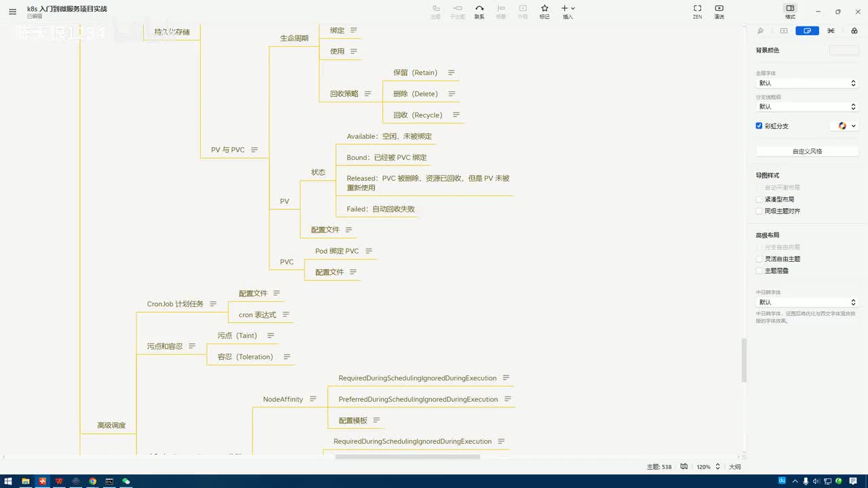Viewport: 868px width, 488px height.
Task: Open WeChat from the taskbar
Action: [x=125, y=481]
